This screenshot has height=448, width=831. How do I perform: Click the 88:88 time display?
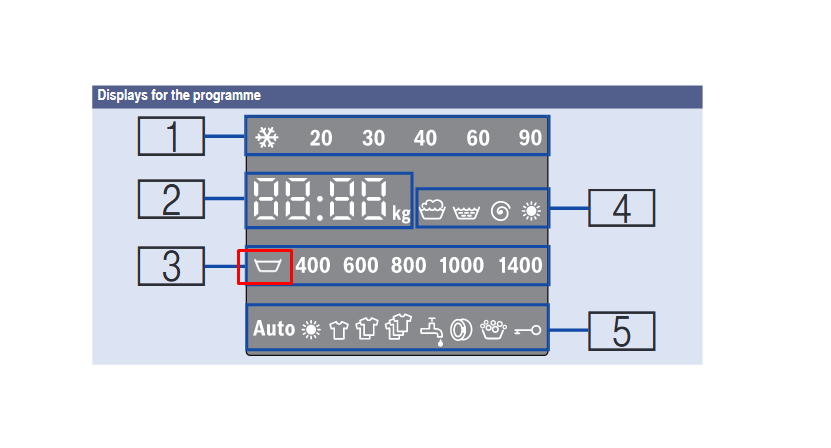click(x=321, y=201)
